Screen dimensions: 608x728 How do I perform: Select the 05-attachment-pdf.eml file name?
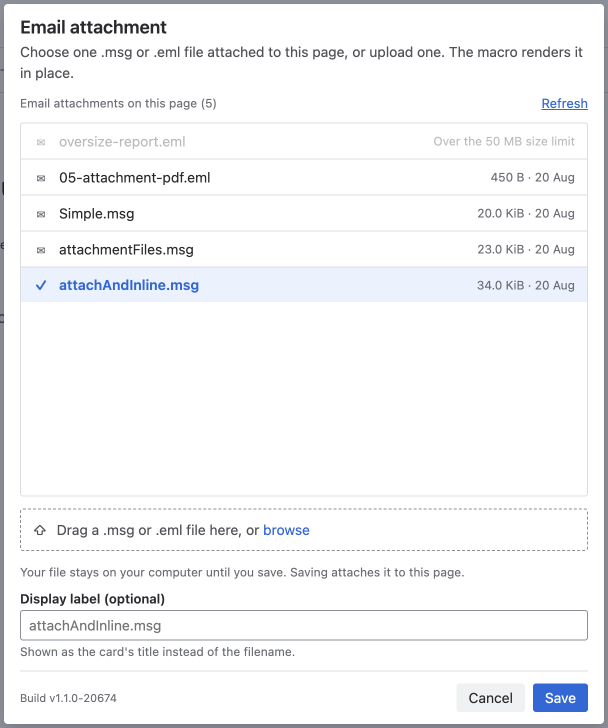click(135, 178)
